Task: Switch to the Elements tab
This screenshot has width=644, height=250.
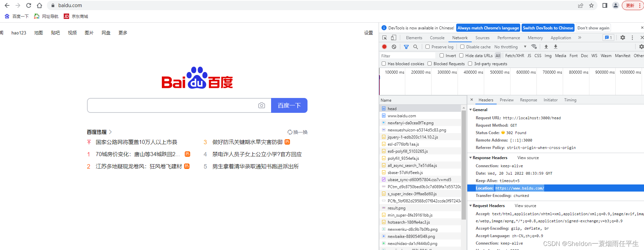Action: point(414,38)
